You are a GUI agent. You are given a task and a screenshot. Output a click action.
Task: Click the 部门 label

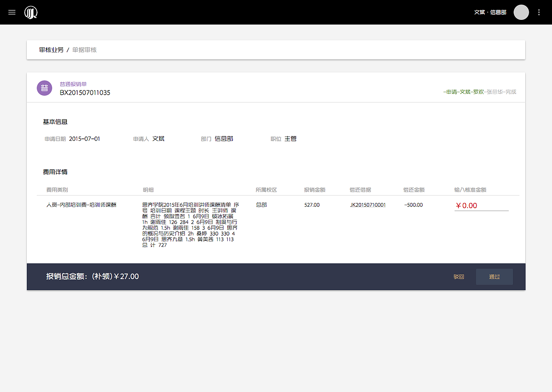pos(206,139)
